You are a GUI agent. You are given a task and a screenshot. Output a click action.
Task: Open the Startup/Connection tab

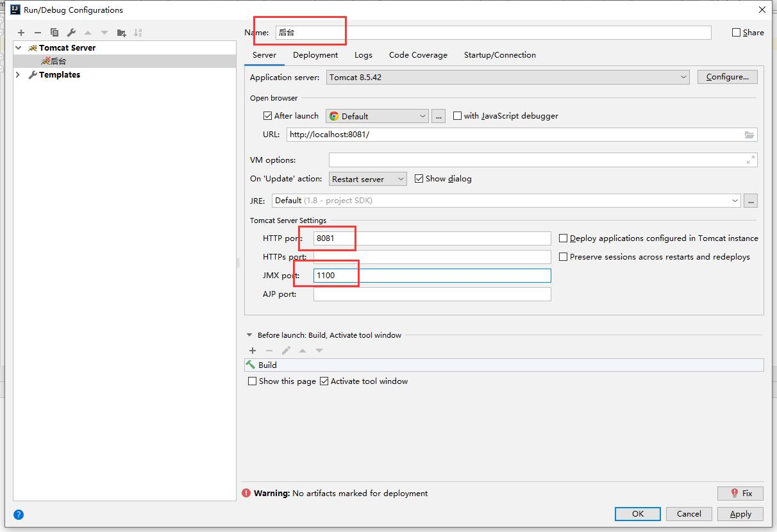point(499,55)
